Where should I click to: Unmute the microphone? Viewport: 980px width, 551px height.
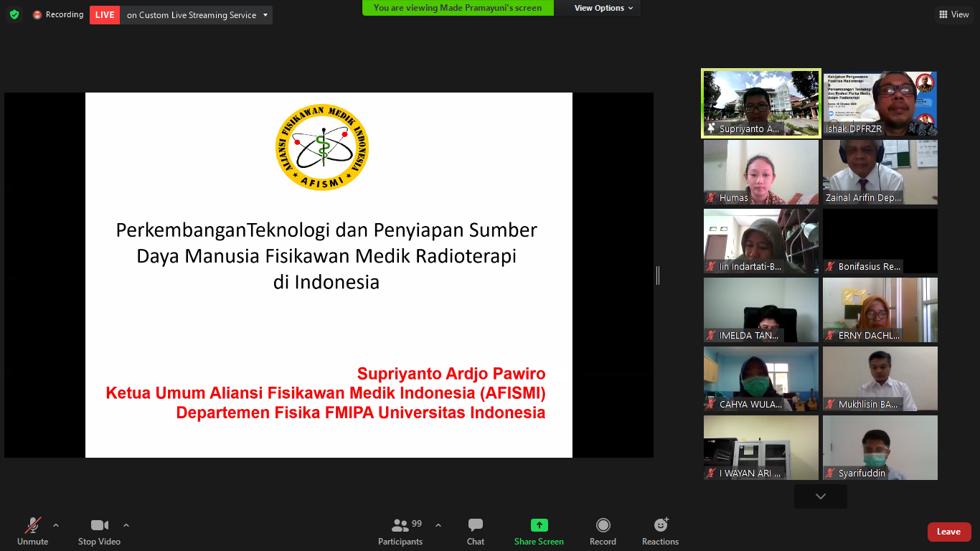[x=33, y=532]
